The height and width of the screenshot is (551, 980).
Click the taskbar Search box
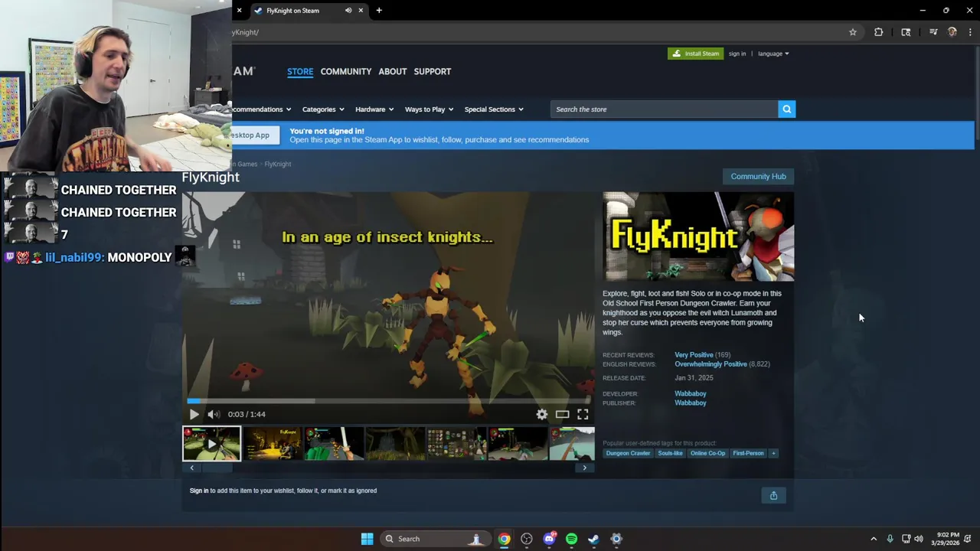pyautogui.click(x=435, y=539)
